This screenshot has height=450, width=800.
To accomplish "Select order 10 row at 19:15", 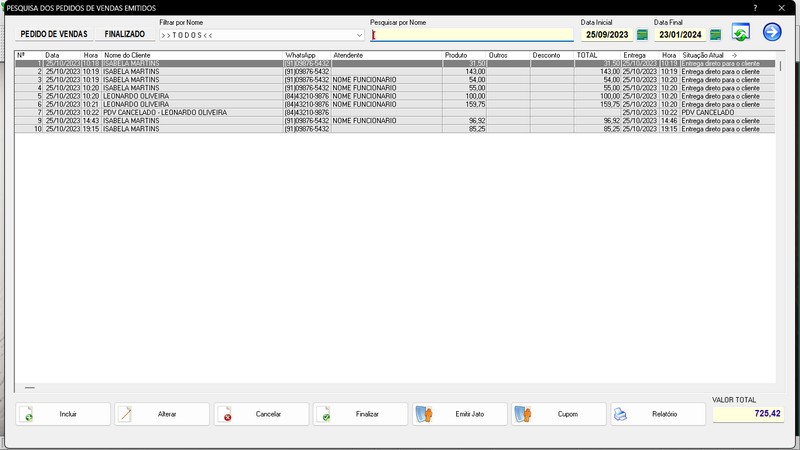I will point(395,129).
